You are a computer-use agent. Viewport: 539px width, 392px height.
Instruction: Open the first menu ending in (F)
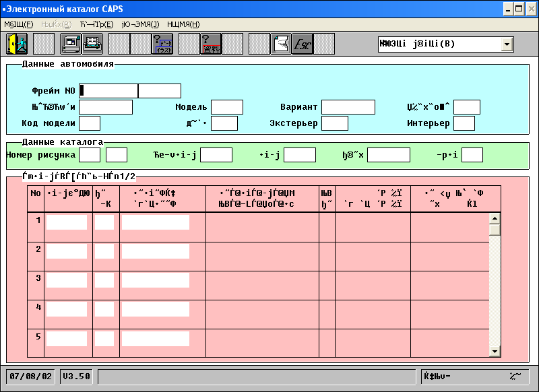pyautogui.click(x=19, y=24)
